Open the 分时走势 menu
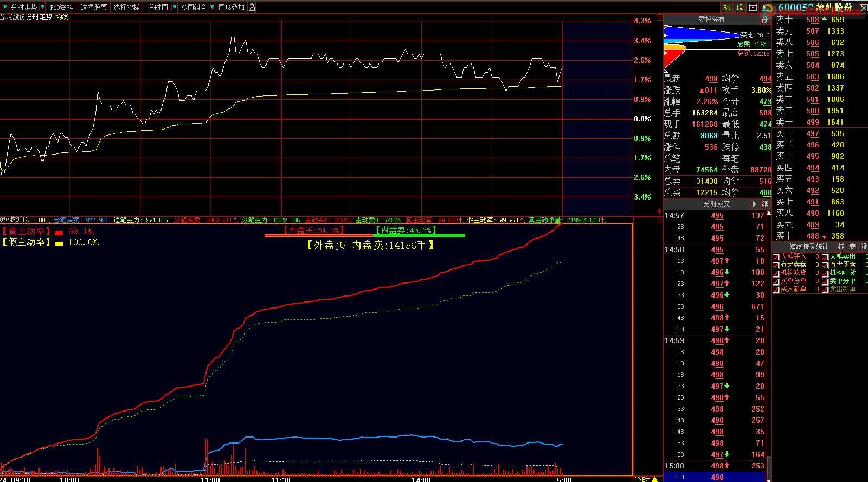The image size is (868, 482). coord(24,8)
